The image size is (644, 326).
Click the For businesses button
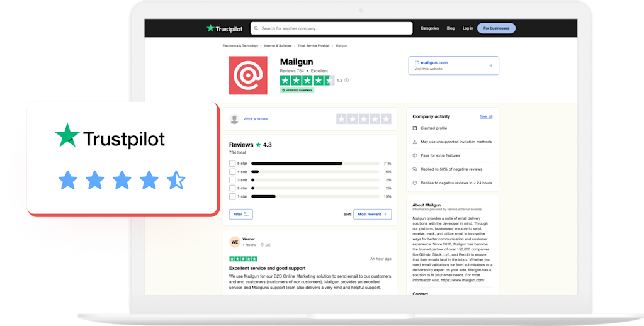click(496, 28)
